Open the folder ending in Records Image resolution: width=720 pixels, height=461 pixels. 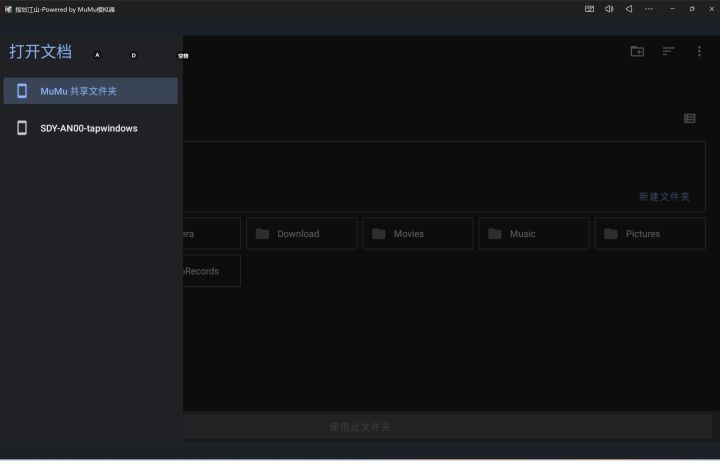click(211, 271)
